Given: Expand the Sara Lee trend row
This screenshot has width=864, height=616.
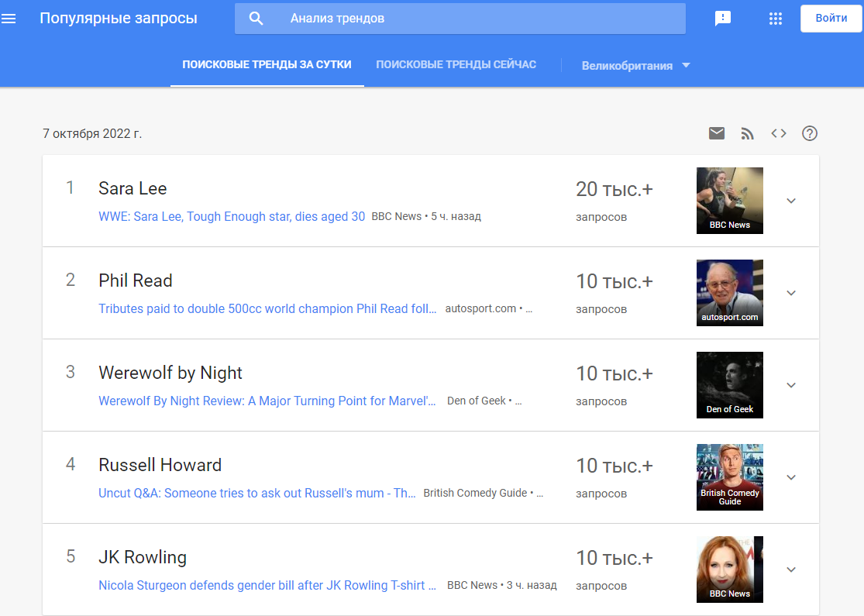Looking at the screenshot, I should point(790,201).
